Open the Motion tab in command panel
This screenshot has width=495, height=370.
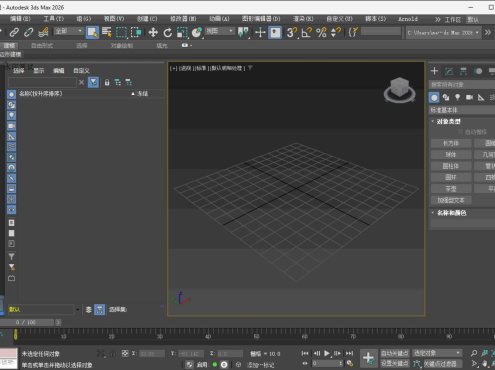click(x=478, y=71)
